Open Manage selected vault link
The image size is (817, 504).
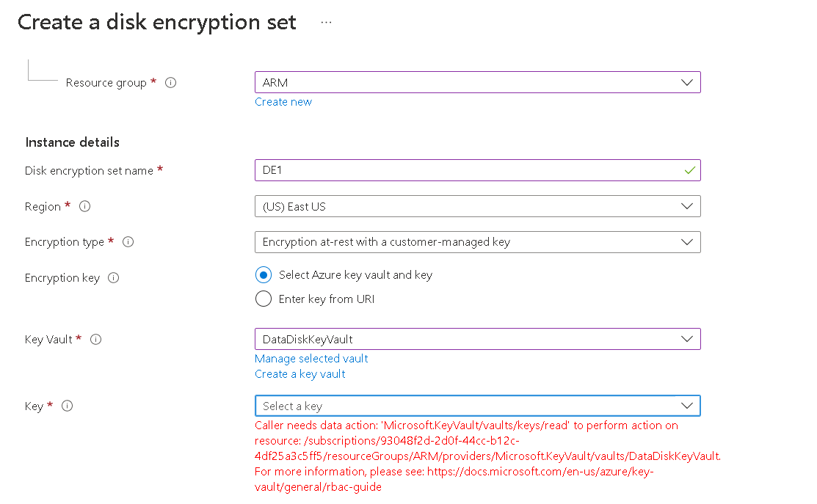point(311,359)
